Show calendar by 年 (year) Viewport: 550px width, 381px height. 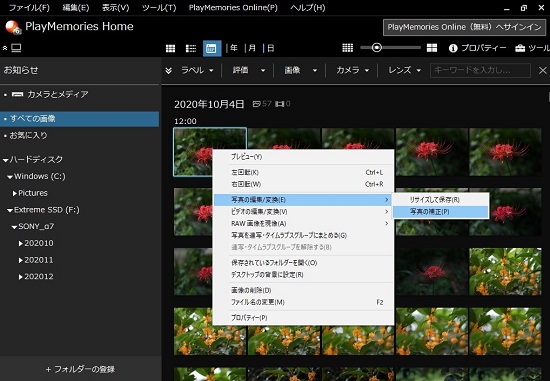click(x=234, y=48)
